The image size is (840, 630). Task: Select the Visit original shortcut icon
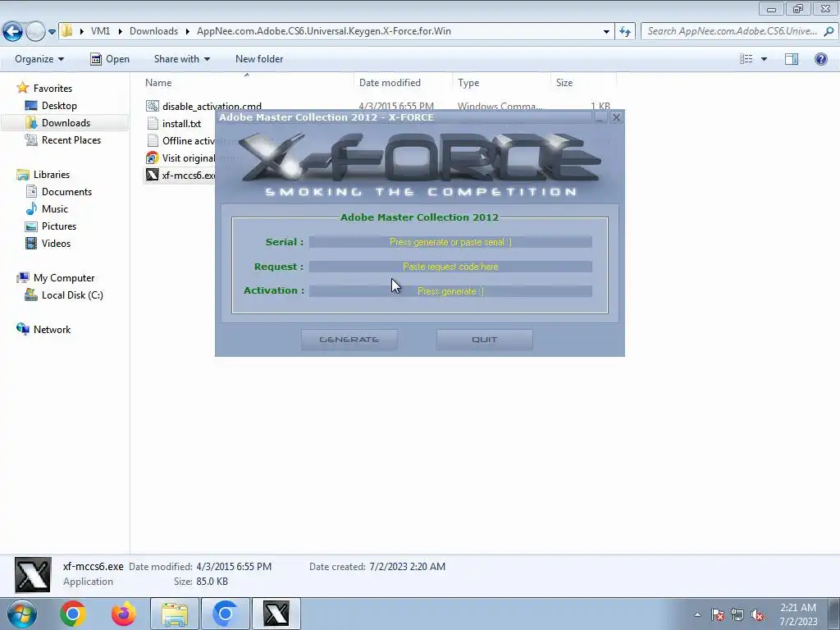point(152,158)
